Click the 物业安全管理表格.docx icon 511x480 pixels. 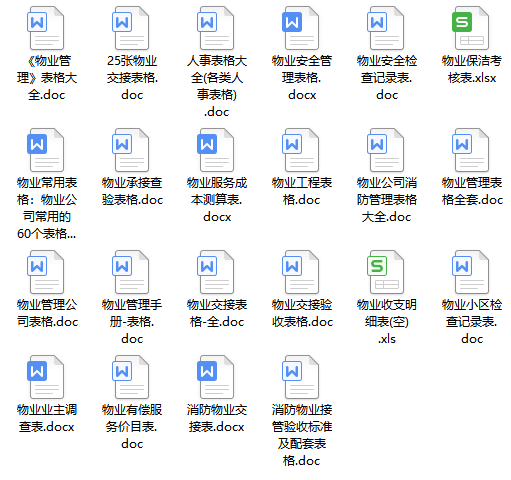tap(301, 28)
